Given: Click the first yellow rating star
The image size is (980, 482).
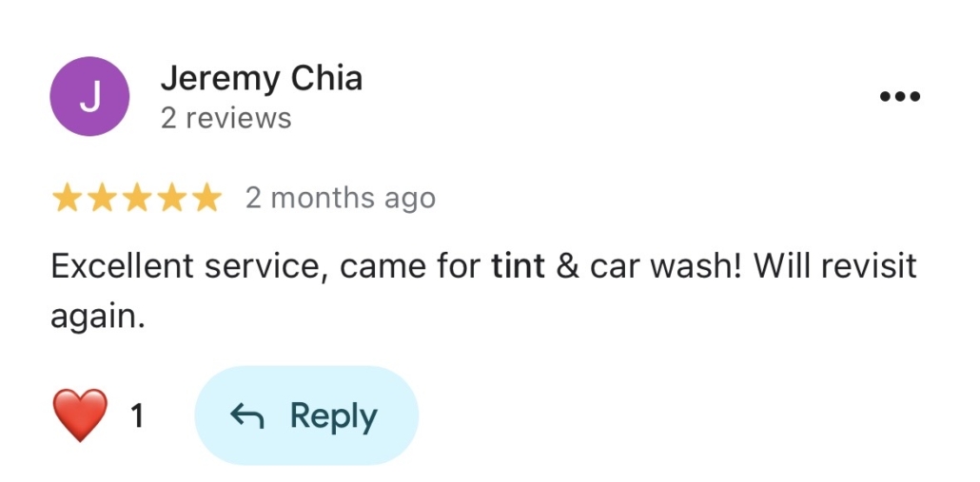Looking at the screenshot, I should click(x=67, y=199).
